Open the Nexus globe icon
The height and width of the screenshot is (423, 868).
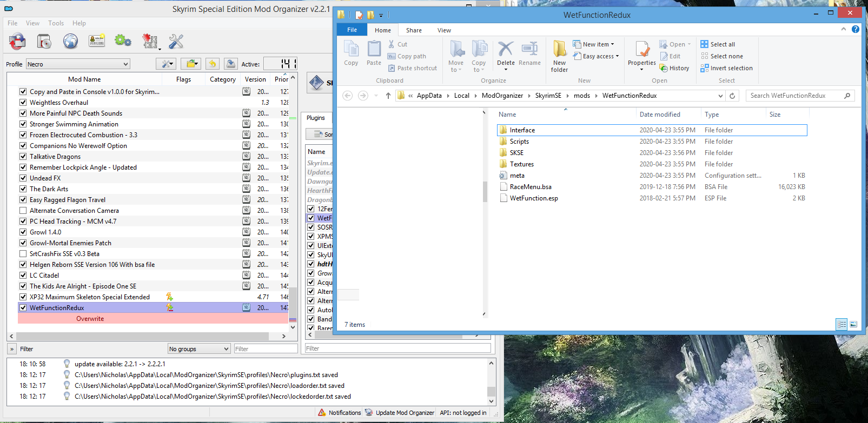click(70, 41)
